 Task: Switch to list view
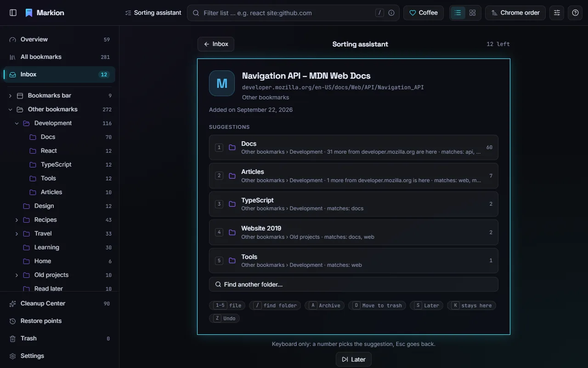click(458, 13)
